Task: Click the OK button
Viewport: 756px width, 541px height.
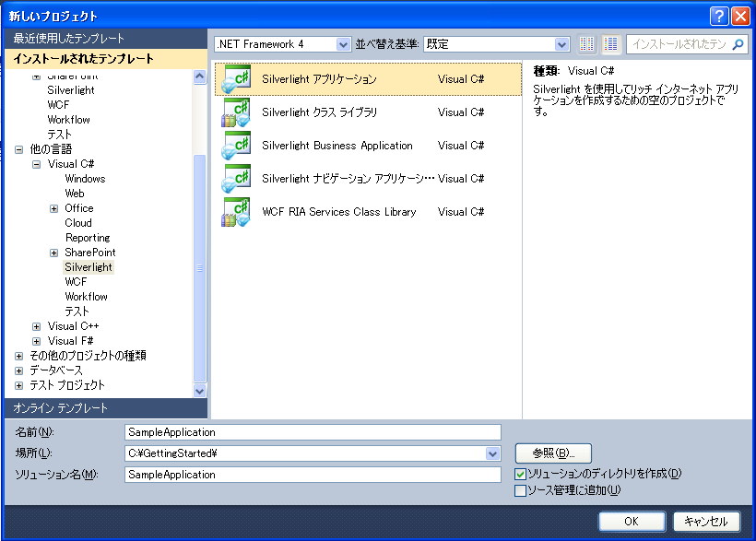Action: click(632, 522)
